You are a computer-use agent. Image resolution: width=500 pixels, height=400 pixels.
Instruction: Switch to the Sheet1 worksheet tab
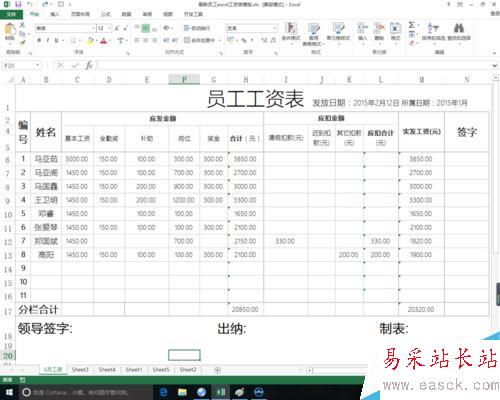tap(134, 370)
